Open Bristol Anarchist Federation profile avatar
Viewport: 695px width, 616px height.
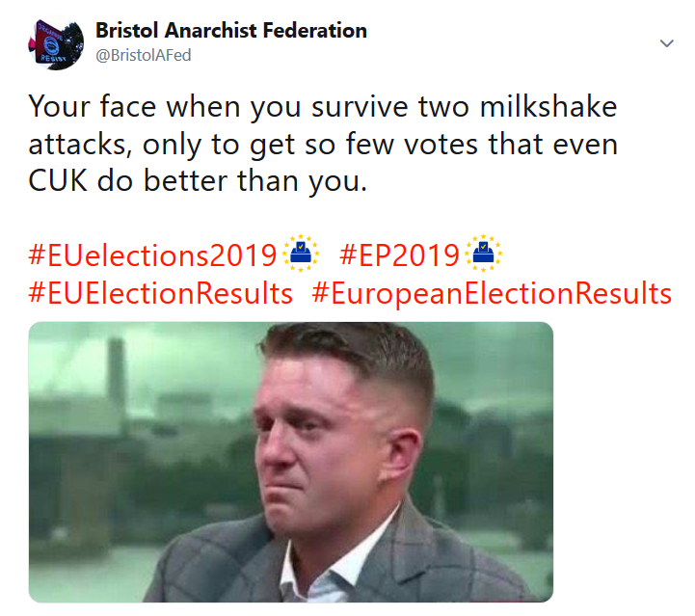coord(56,43)
